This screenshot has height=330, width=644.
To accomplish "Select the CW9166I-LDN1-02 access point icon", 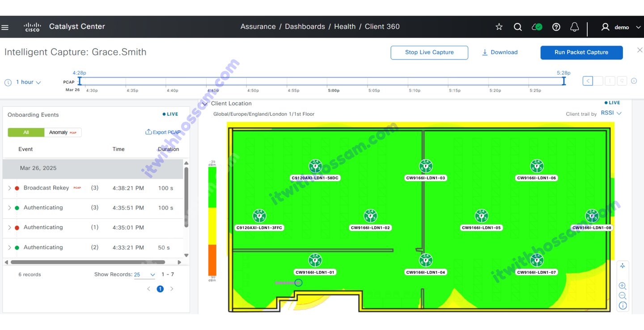I will point(370,216).
